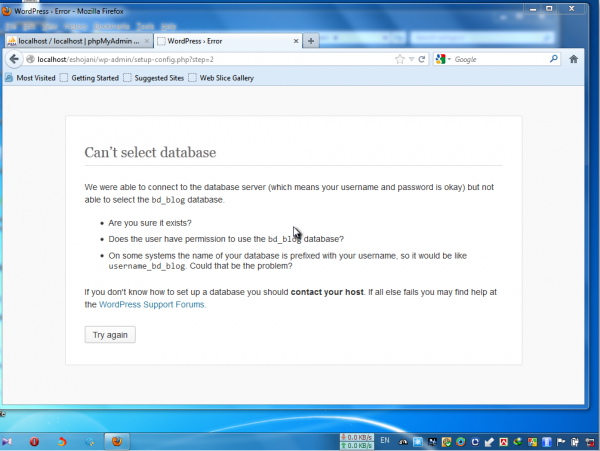
Task: Open the Suggested Sites bookmark
Action: coord(154,78)
